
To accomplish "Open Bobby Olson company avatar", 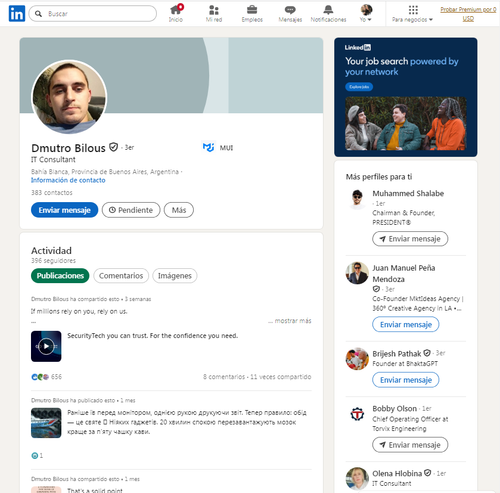I will 357,414.
